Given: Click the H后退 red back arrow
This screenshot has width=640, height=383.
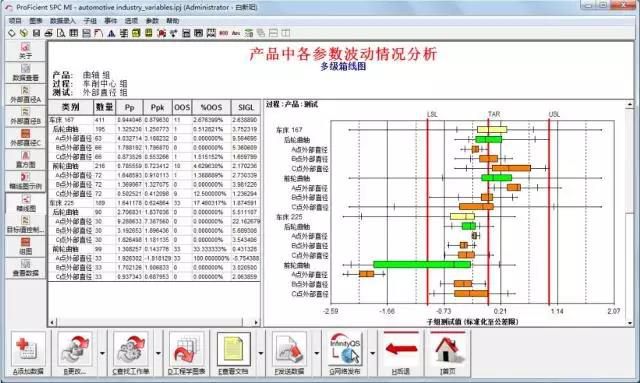Looking at the screenshot, I should (400, 353).
